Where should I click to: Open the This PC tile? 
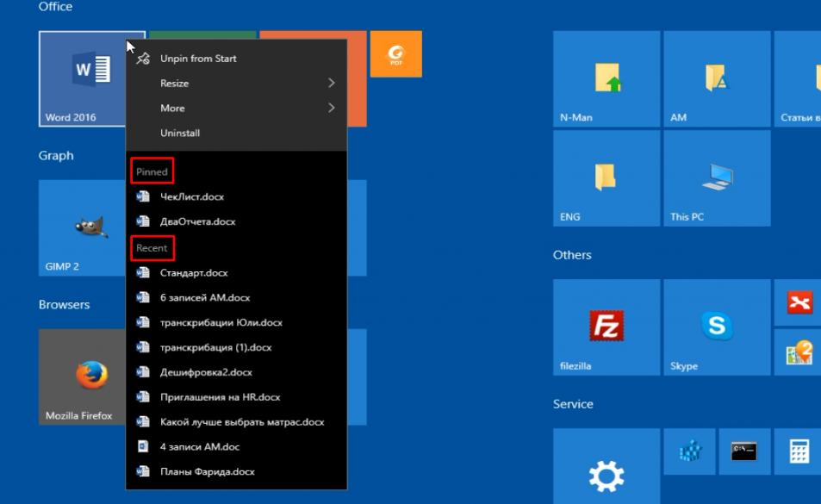coord(715,177)
